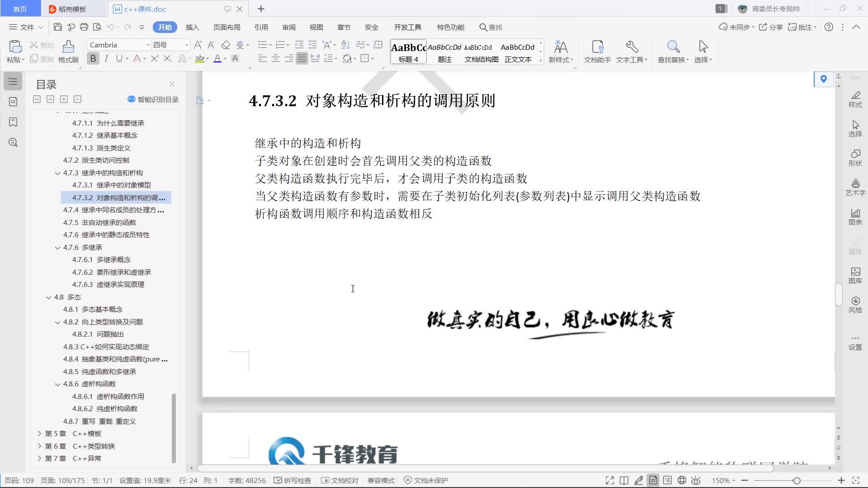Toggle Subscript formatting
The width and height of the screenshot is (868, 488).
(x=167, y=58)
